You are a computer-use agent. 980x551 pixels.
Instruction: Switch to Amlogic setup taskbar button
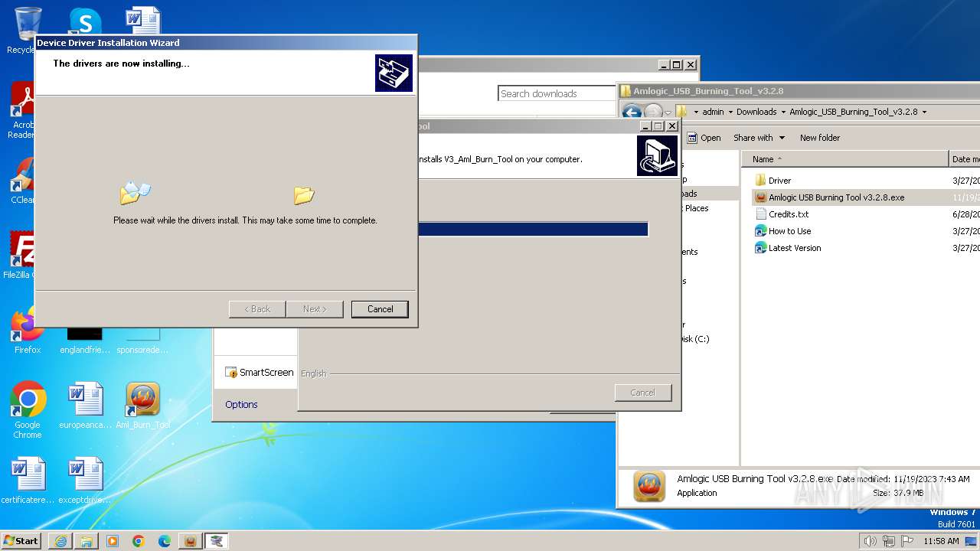coord(191,541)
